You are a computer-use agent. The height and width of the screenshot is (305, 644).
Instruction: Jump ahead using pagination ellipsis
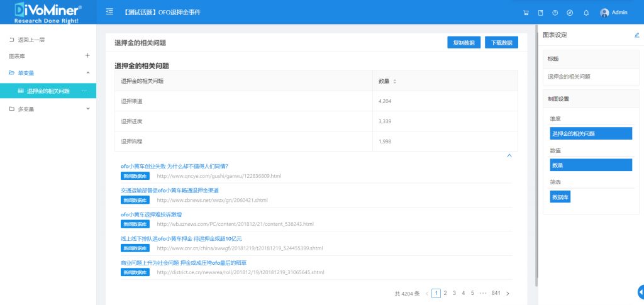(483, 293)
